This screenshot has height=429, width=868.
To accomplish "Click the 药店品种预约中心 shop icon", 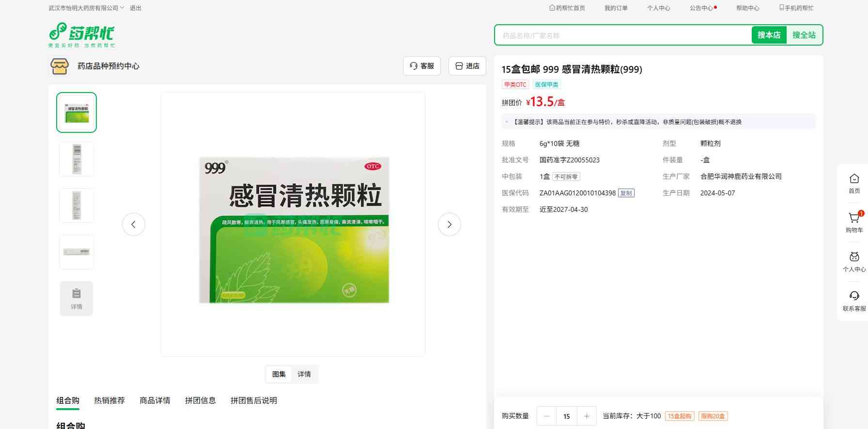I will click(60, 66).
